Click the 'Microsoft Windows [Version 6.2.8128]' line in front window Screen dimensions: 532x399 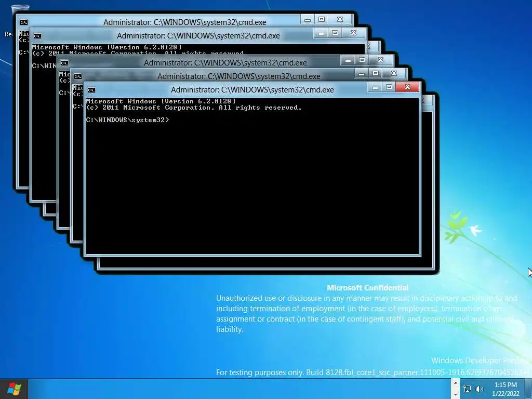pos(161,101)
